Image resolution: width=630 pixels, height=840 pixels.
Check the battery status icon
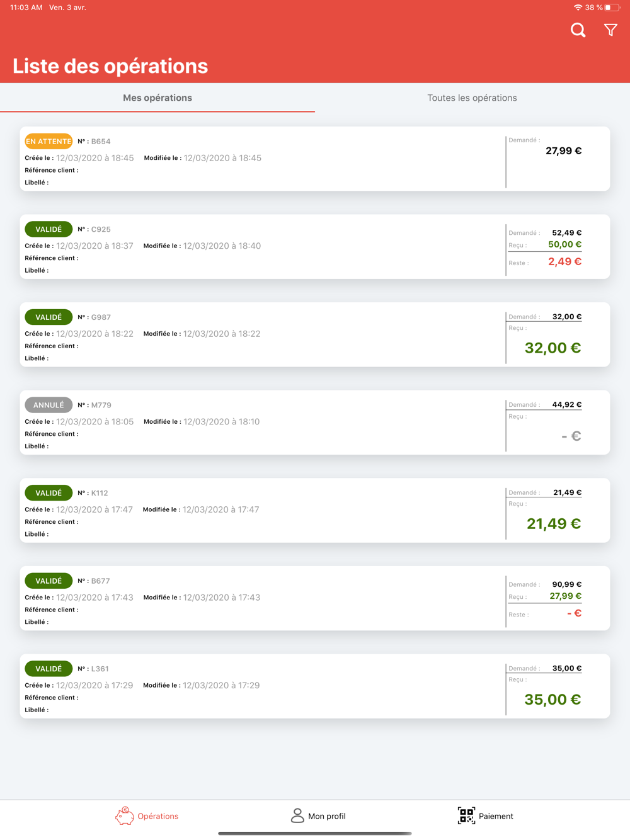[612, 8]
